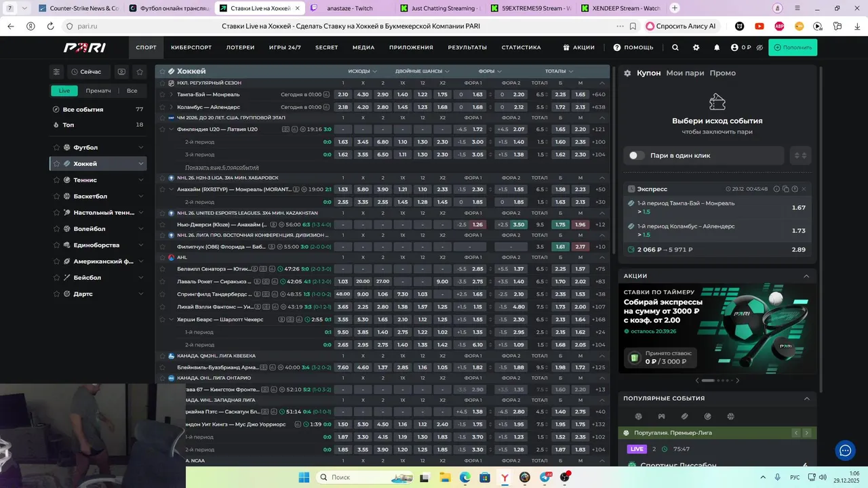
Task: Open Исходы column dropdown
Action: [x=363, y=71]
